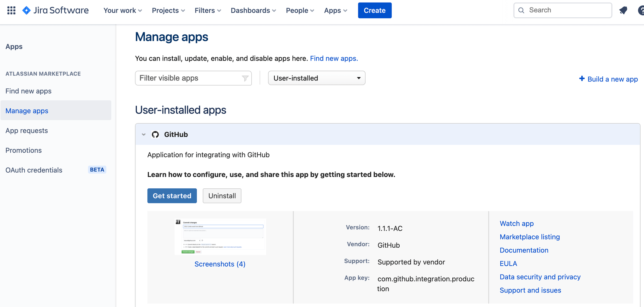Click the Create button
The width and height of the screenshot is (644, 307).
374,10
